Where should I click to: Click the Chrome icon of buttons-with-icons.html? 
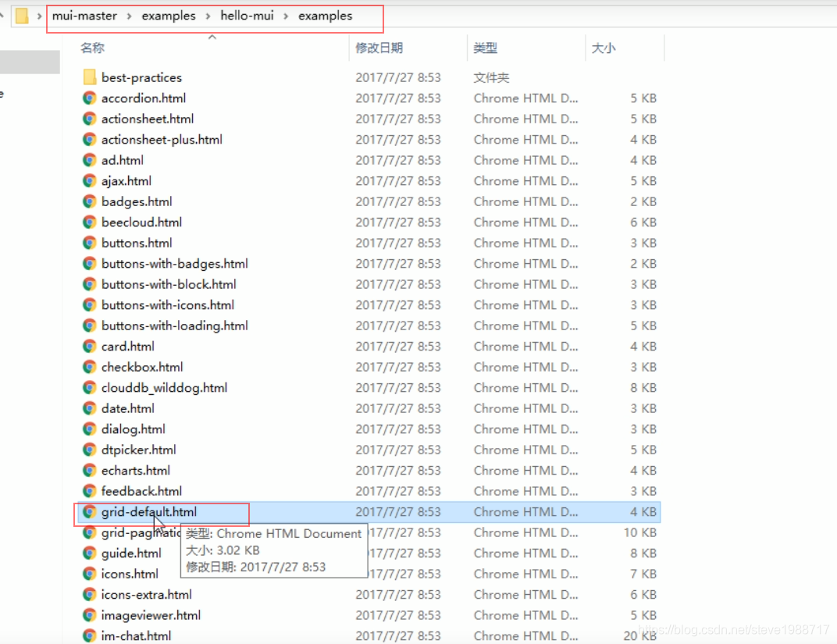coord(90,305)
